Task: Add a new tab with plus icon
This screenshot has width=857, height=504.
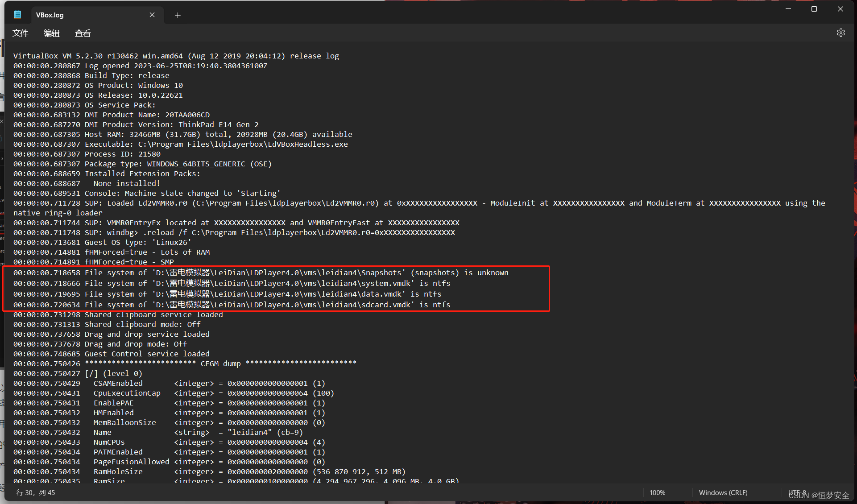Action: click(x=178, y=15)
